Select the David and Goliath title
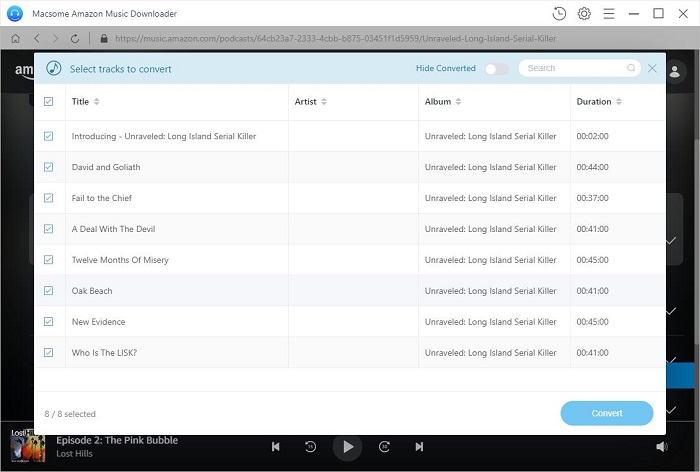The image size is (700, 472). (x=106, y=167)
